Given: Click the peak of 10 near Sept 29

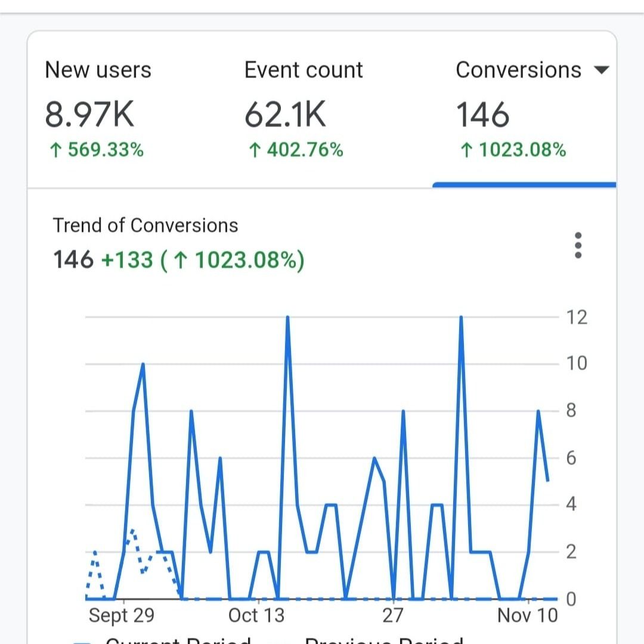Looking at the screenshot, I should 143,365.
